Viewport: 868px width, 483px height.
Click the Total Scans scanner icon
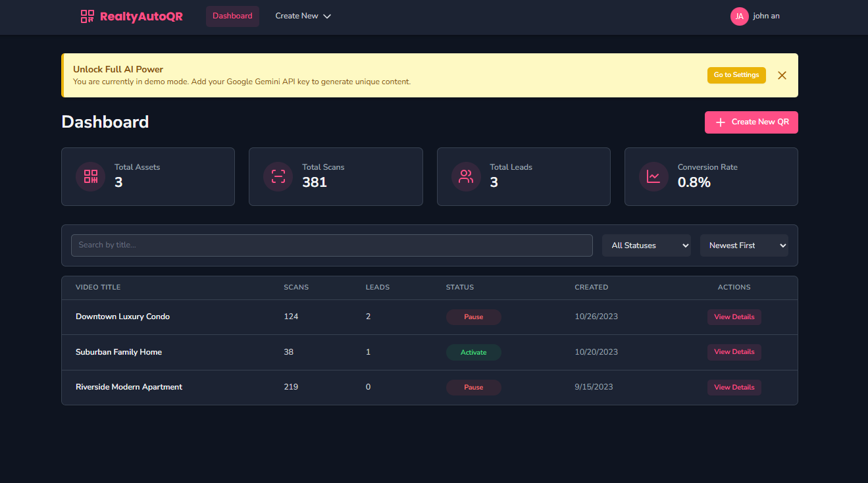(278, 176)
